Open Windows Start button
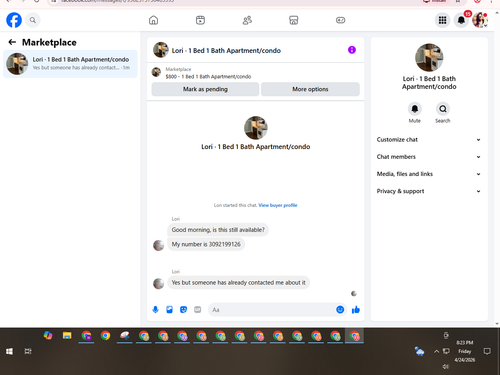Viewport: 500px width, 375px height. (9, 351)
